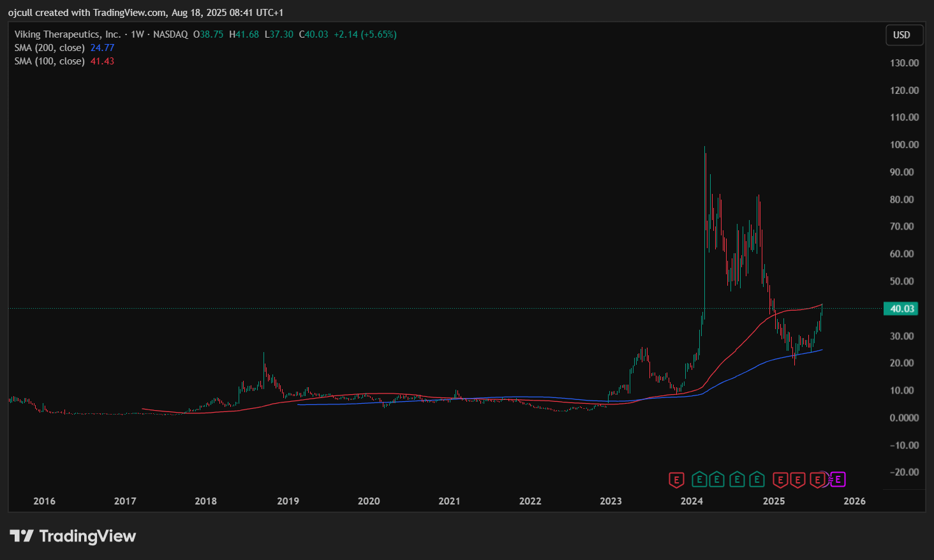Screen dimensions: 934x560
Task: Click the 2024 time axis label
Action: [692, 501]
